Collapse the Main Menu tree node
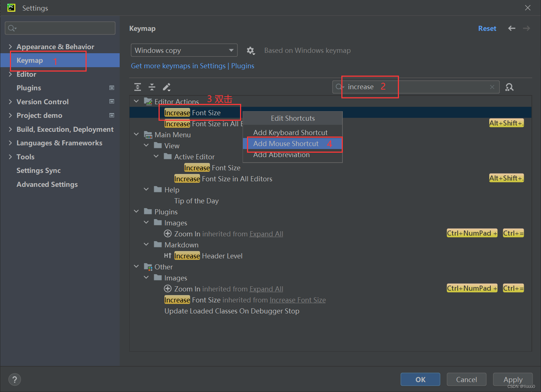 point(136,134)
